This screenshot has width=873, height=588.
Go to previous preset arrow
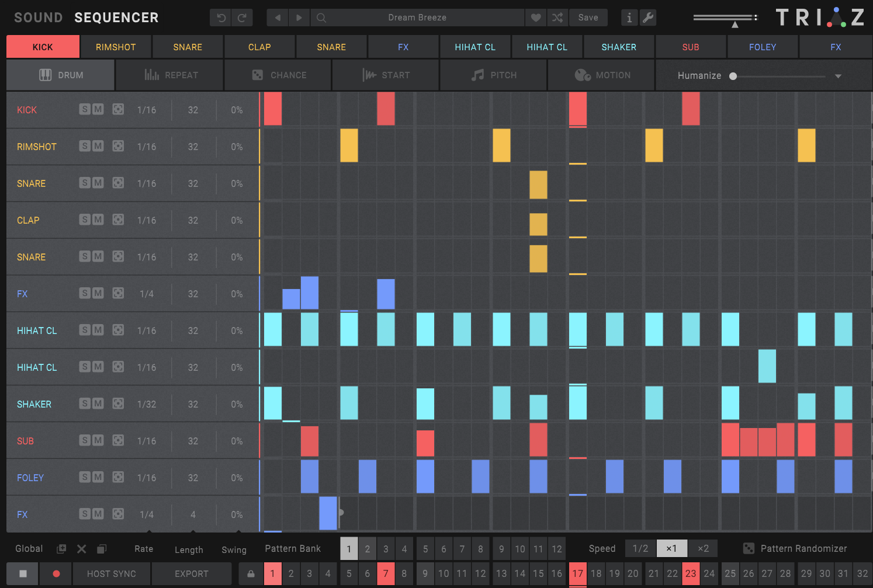[278, 18]
